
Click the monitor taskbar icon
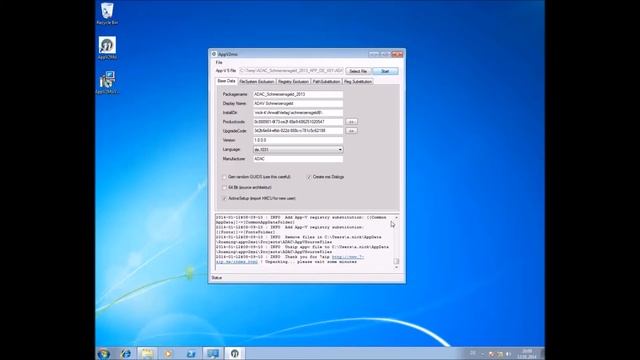(213, 353)
